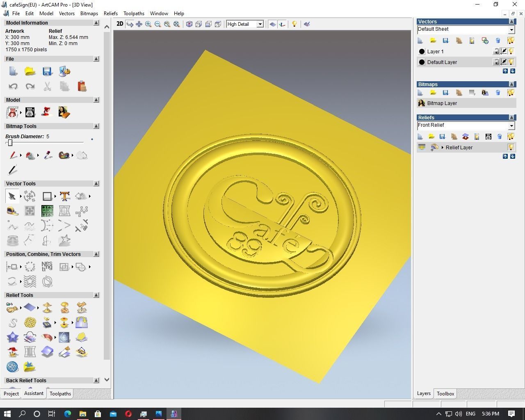Toggle Relief Layer visibility light bulb
525x420 pixels.
pos(511,147)
